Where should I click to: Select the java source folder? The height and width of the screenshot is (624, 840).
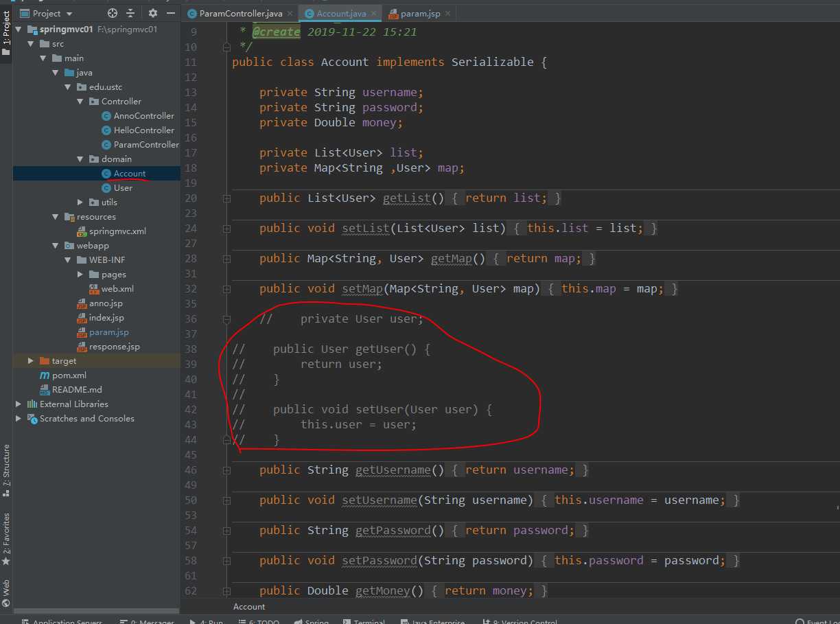click(x=84, y=73)
